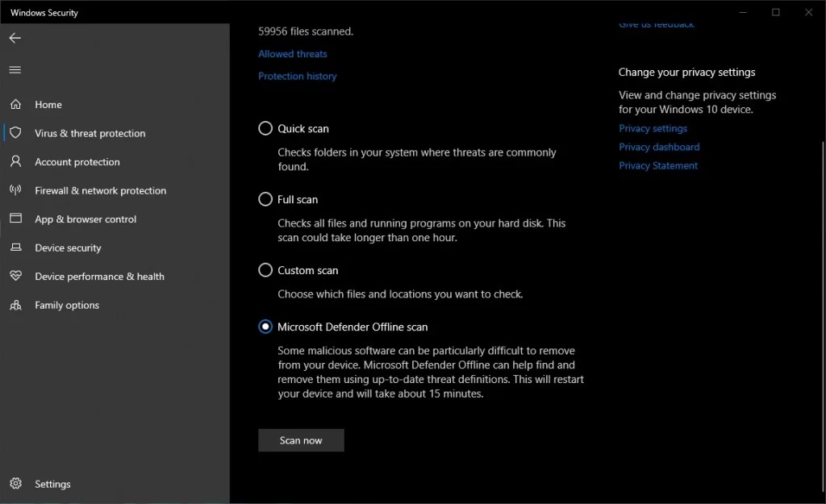Viewport: 826px width, 504px height.
Task: Select the Virus & threat protection shield icon
Action: tap(16, 133)
